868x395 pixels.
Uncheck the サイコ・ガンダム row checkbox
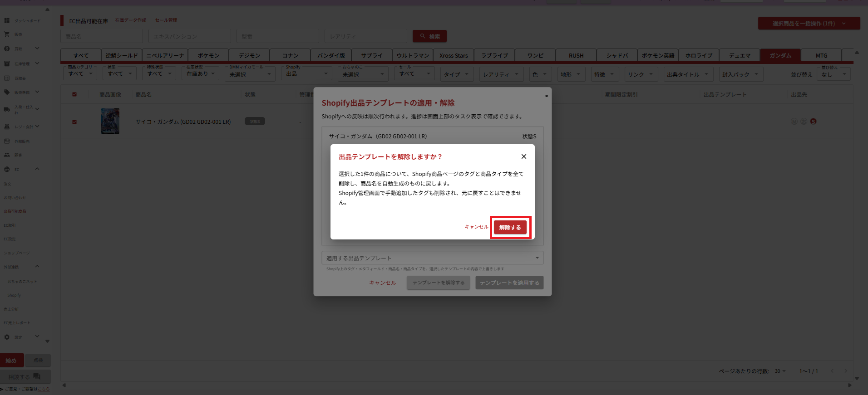(74, 122)
